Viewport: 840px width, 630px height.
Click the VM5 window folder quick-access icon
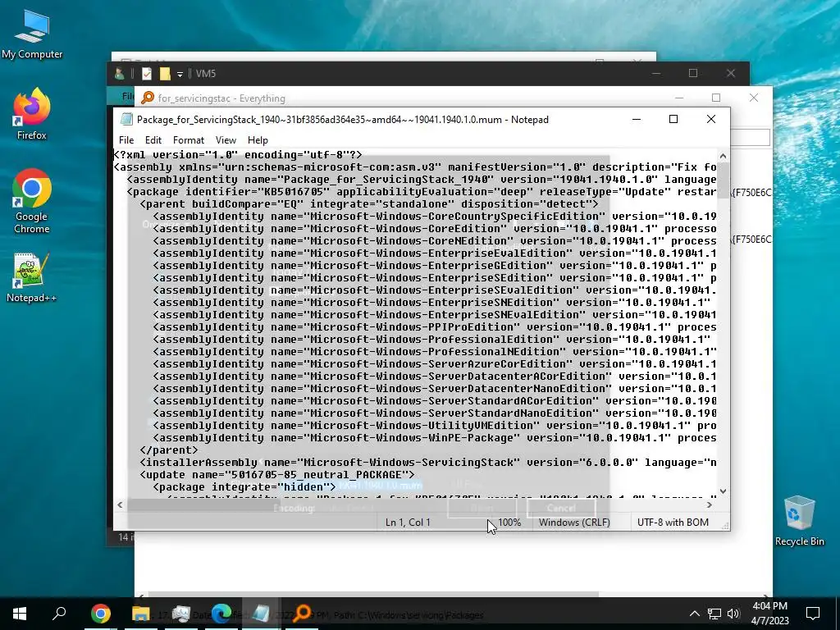point(165,74)
